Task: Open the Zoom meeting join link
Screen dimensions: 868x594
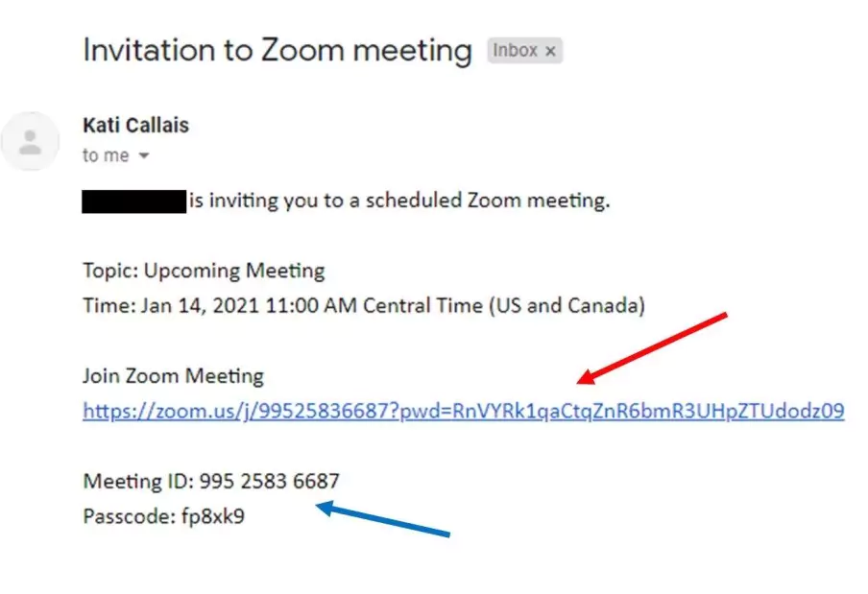Action: 461,411
